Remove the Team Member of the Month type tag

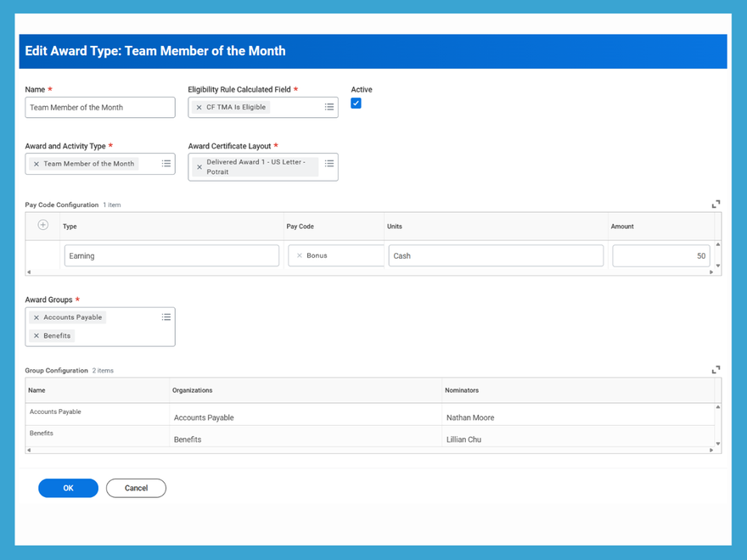click(36, 163)
